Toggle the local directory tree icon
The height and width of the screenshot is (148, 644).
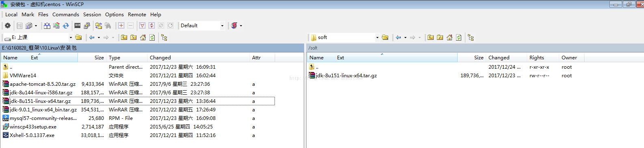164,37
